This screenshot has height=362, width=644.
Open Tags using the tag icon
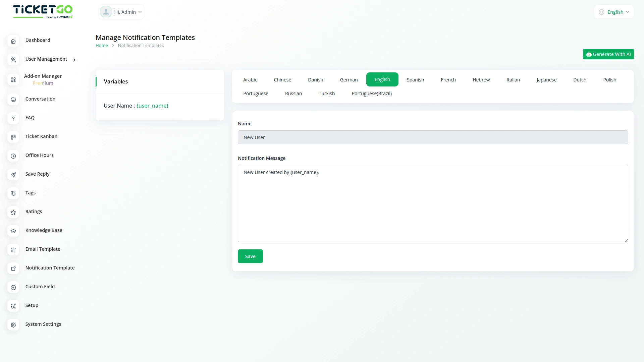point(13,193)
